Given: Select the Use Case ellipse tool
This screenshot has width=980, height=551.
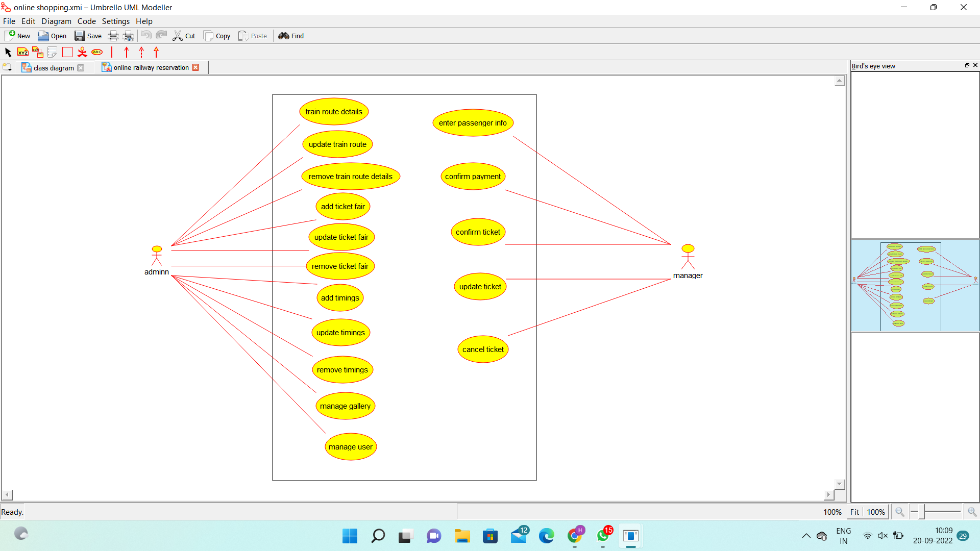Looking at the screenshot, I should [x=97, y=52].
